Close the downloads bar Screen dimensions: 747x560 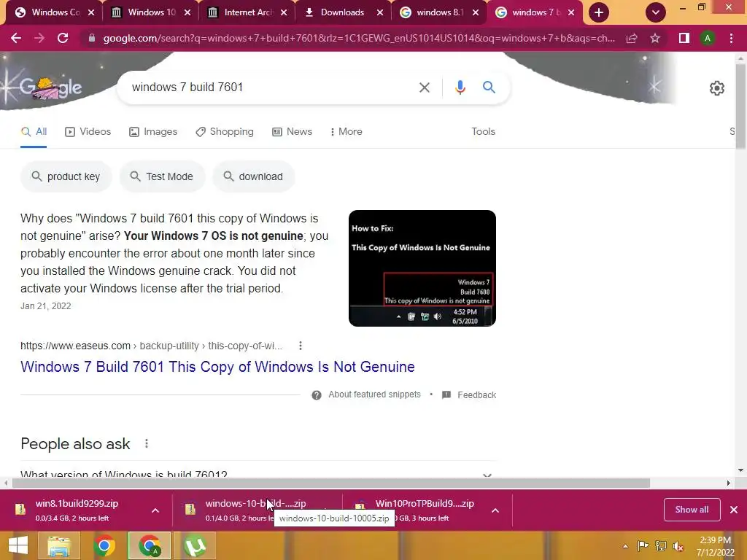734,510
